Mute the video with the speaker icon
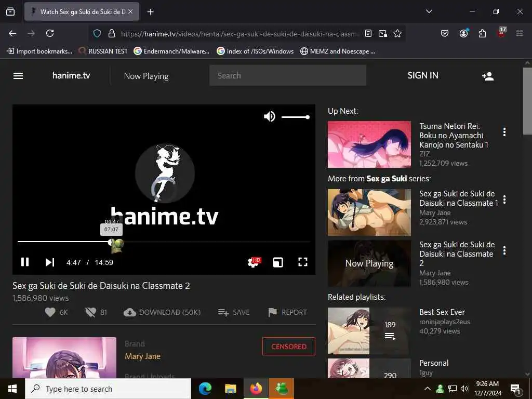The width and height of the screenshot is (532, 399). [270, 116]
